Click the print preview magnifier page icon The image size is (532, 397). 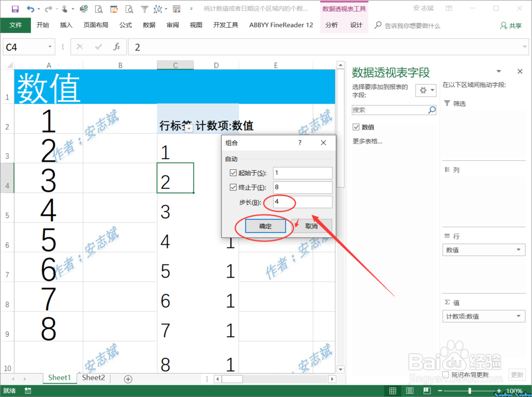(x=99, y=9)
